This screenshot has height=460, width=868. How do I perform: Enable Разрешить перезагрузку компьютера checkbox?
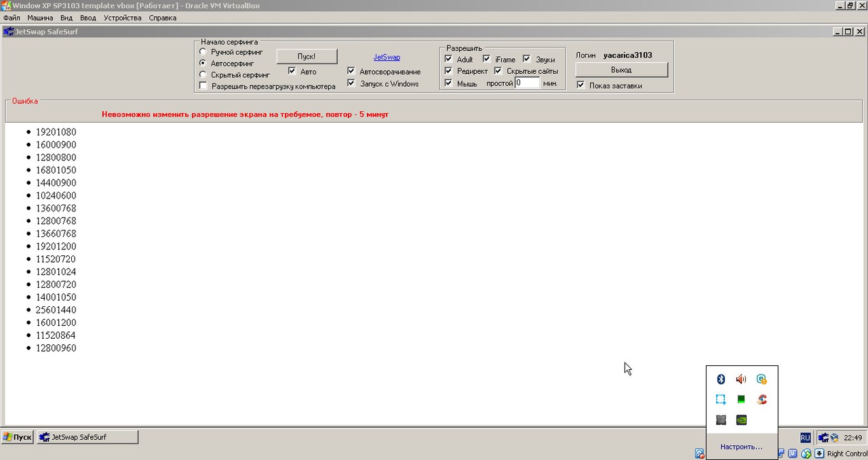tap(203, 86)
